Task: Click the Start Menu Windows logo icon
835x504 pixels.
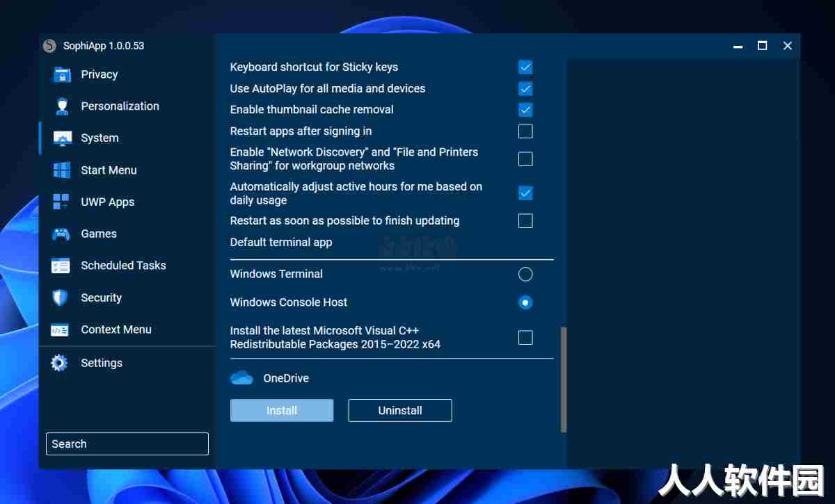Action: [x=62, y=170]
